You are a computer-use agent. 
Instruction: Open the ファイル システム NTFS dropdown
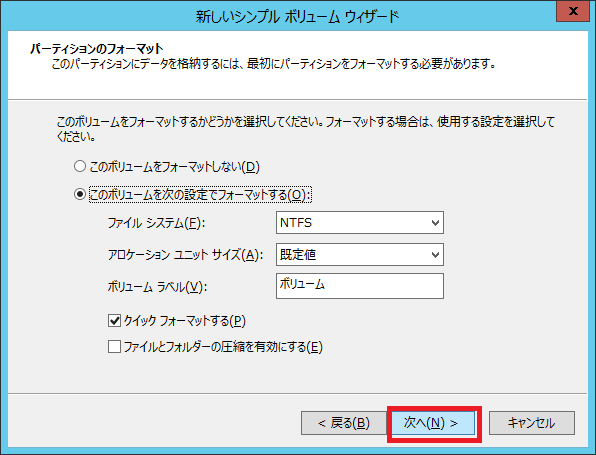[360, 222]
